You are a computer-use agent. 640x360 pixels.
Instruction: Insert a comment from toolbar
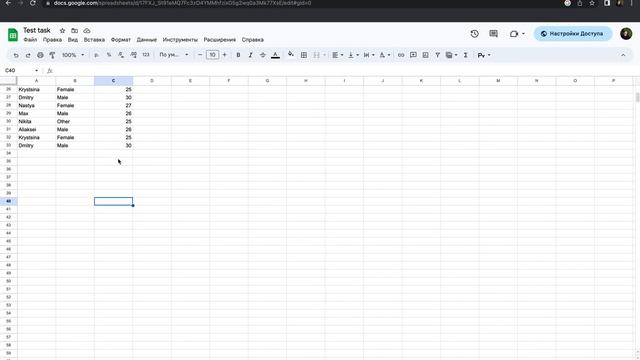click(x=413, y=55)
